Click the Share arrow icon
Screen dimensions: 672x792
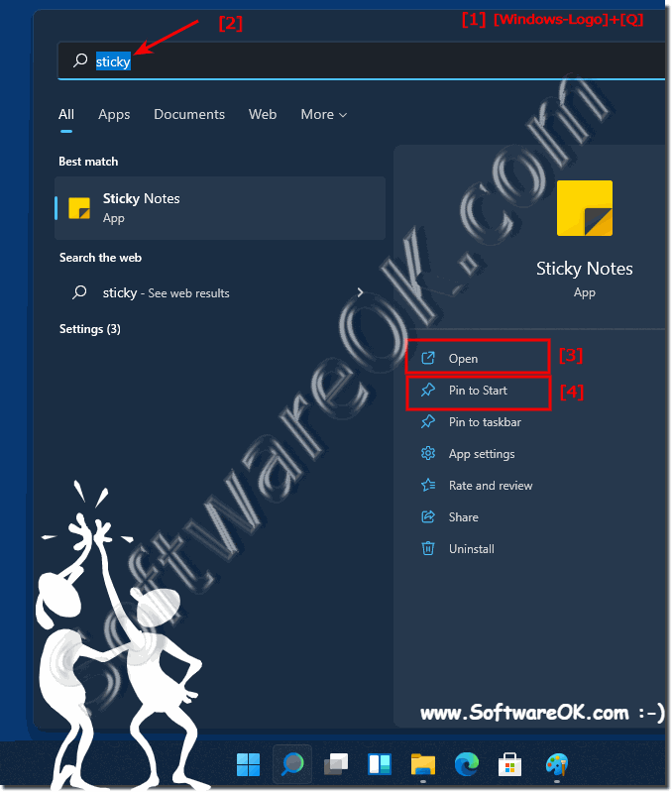click(428, 517)
